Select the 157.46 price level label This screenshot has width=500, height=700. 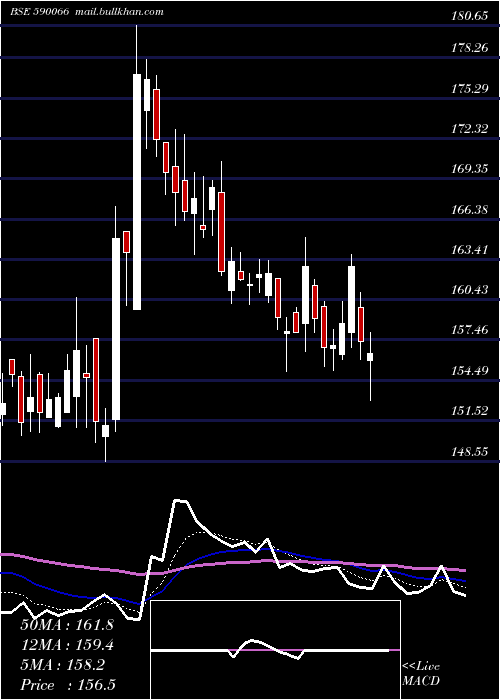click(x=468, y=330)
